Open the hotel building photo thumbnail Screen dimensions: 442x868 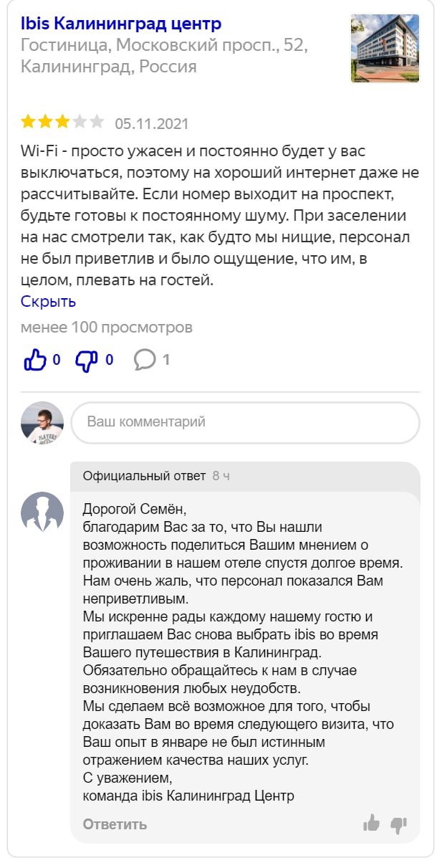click(x=384, y=49)
